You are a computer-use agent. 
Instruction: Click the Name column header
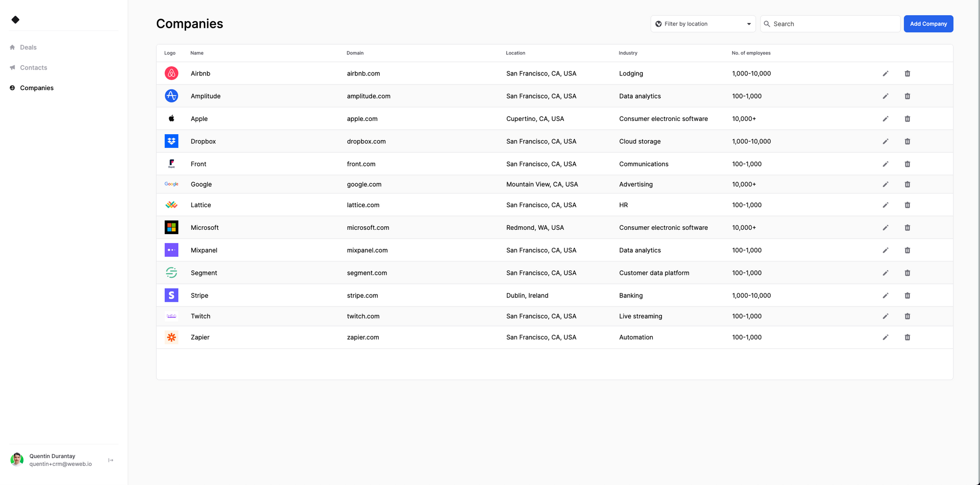pyautogui.click(x=197, y=53)
